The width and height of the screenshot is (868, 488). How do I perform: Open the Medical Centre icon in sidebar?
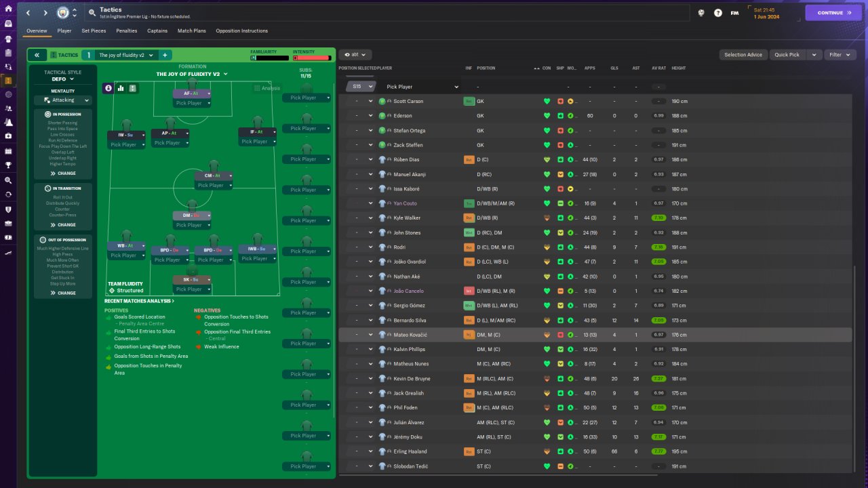point(8,136)
